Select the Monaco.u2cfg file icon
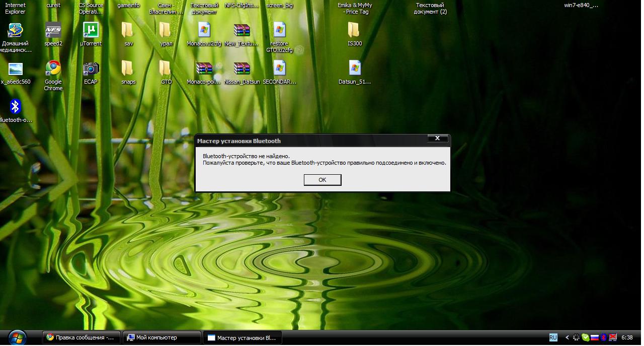 point(204,30)
